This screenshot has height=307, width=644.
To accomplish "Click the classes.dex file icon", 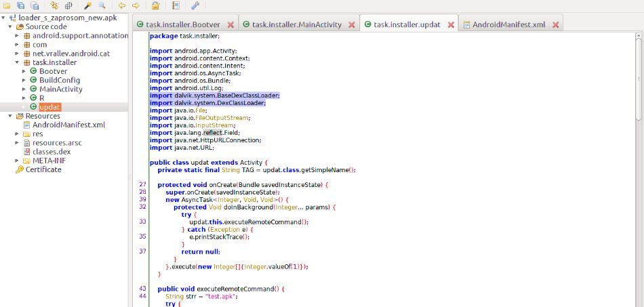I will [26, 152].
